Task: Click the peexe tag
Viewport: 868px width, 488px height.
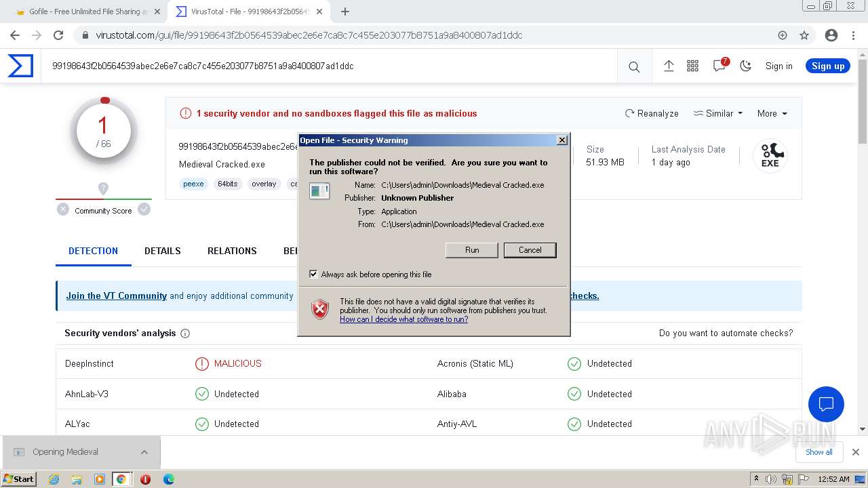Action: (x=193, y=184)
